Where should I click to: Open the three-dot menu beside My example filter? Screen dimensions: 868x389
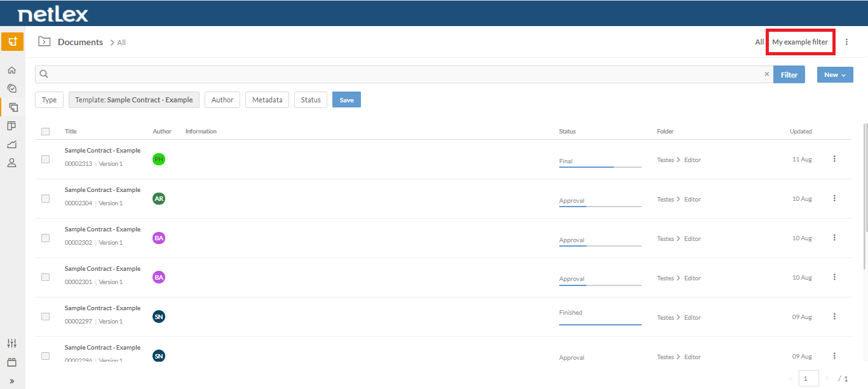[846, 42]
